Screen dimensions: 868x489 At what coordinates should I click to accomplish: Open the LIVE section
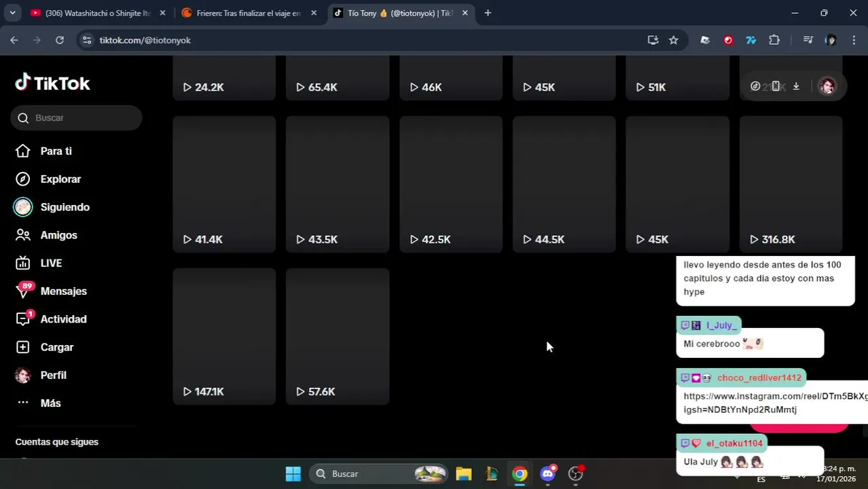tap(51, 263)
